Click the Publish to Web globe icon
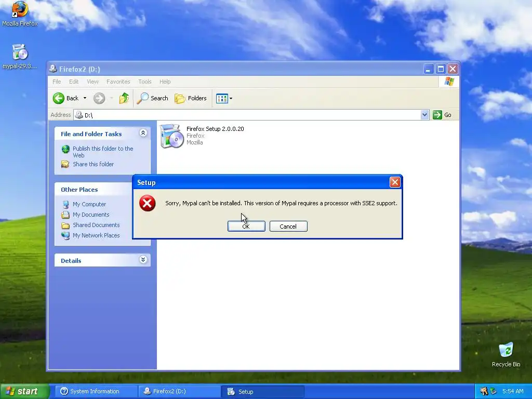 point(65,149)
